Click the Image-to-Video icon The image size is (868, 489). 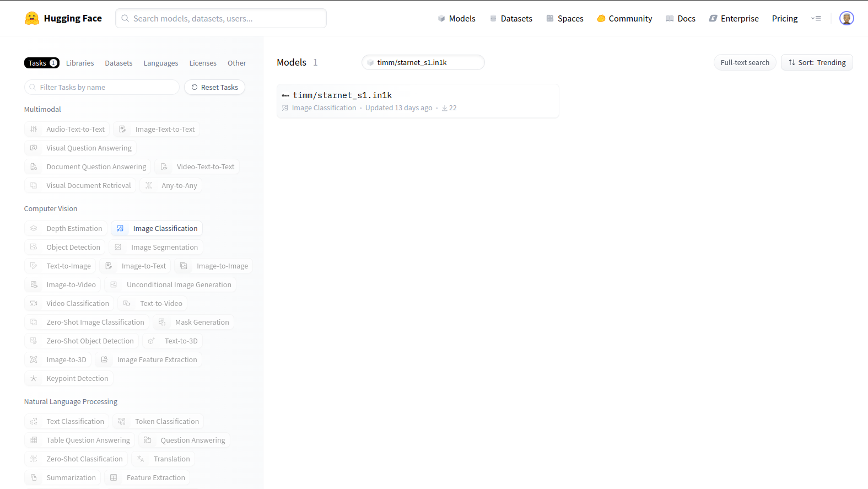[34, 284]
